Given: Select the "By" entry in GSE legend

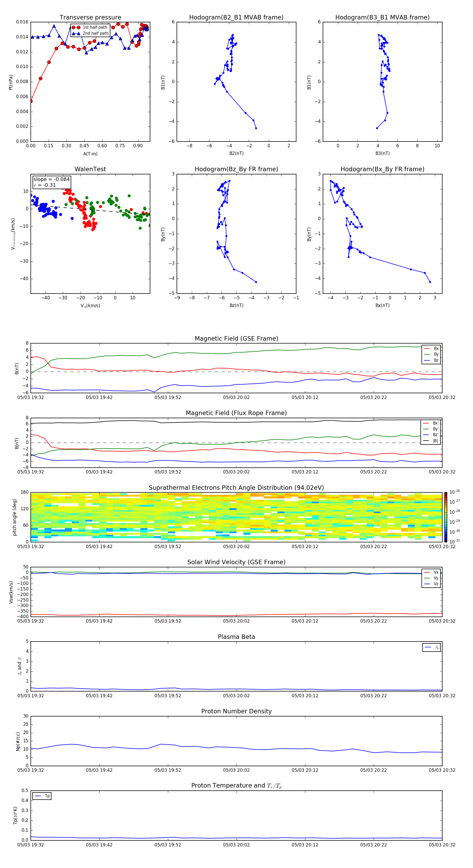Looking at the screenshot, I should 431,355.
